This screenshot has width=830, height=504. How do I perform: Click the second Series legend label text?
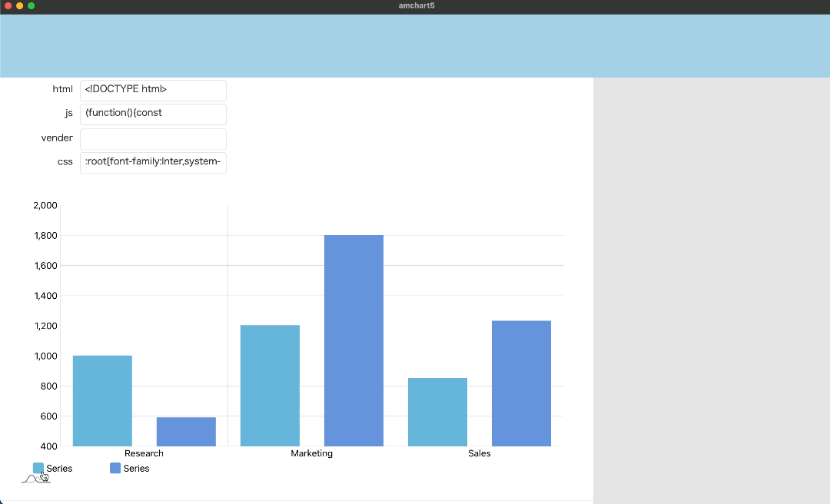point(137,468)
